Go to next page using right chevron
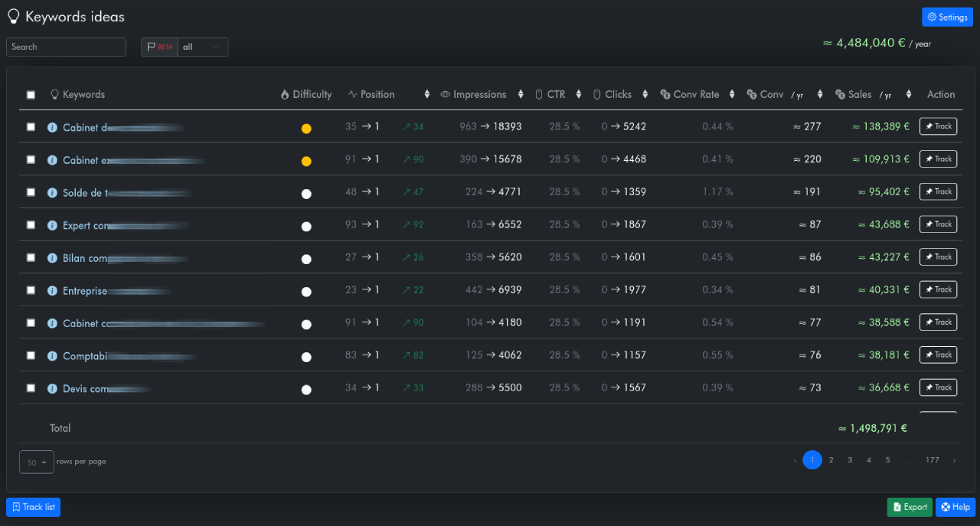980x526 pixels. (x=954, y=460)
